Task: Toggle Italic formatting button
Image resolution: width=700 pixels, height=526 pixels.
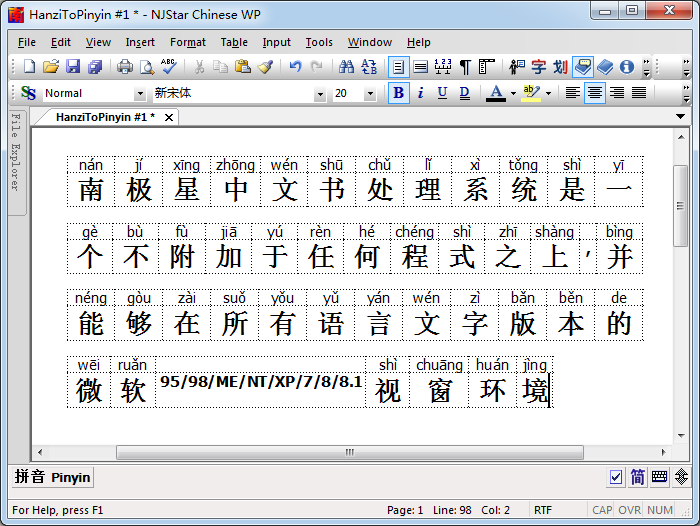Action: pyautogui.click(x=420, y=93)
